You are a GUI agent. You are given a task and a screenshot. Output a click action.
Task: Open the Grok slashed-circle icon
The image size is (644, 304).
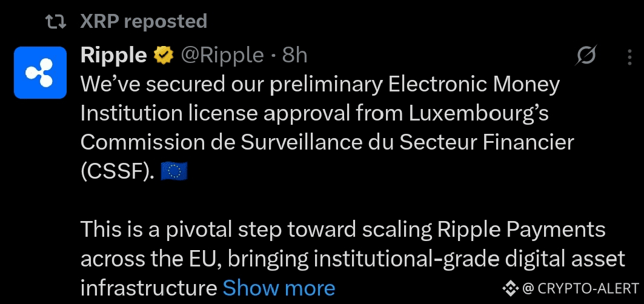[586, 56]
